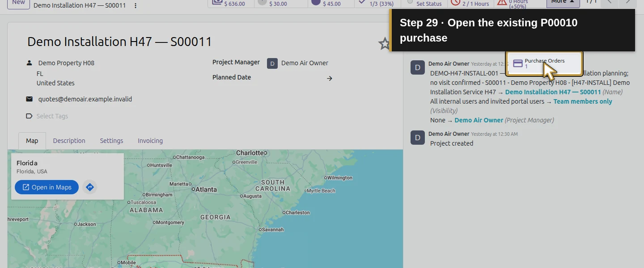Click Wilmington label on the map
This screenshot has height=268, width=644.
340,178
